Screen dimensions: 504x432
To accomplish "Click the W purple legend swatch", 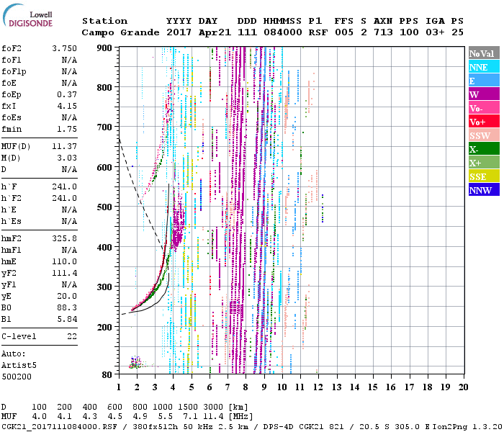I will 484,94.
